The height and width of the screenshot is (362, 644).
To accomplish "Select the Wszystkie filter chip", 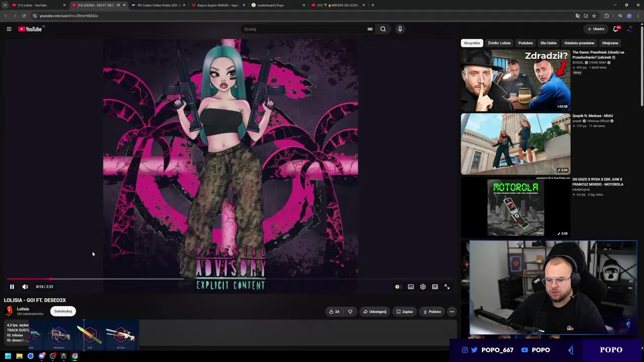I will tap(472, 43).
